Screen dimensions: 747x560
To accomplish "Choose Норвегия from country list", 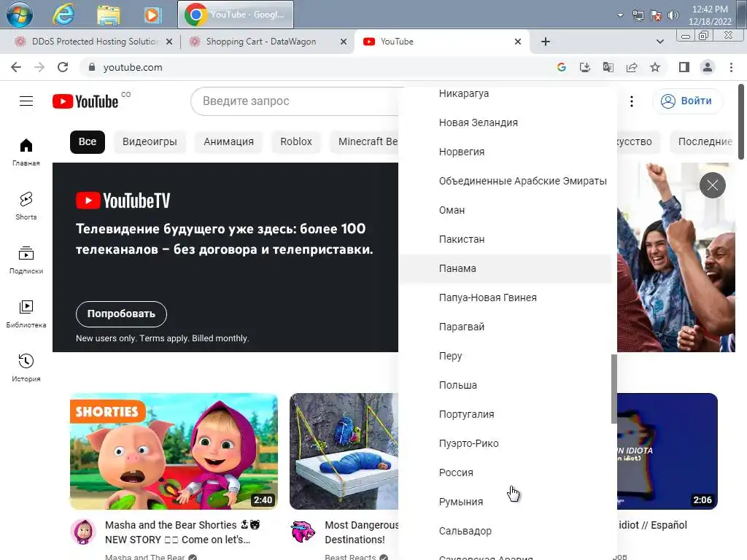I will coord(505,152).
